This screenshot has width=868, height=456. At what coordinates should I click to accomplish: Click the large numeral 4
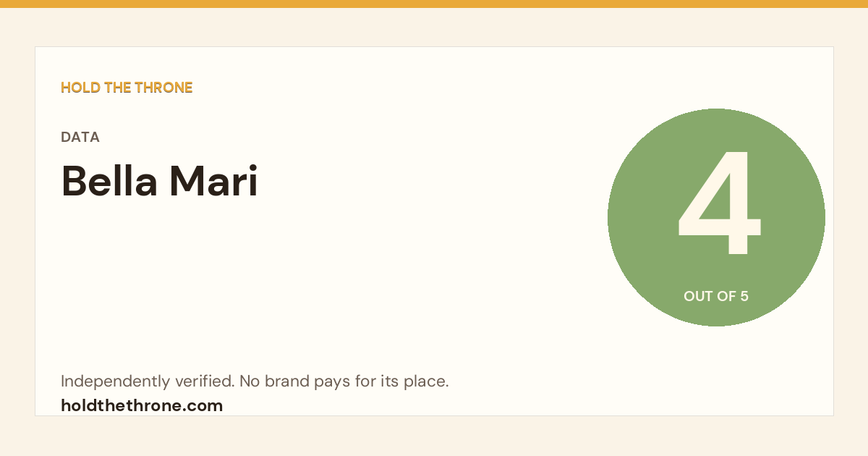pyautogui.click(x=718, y=203)
